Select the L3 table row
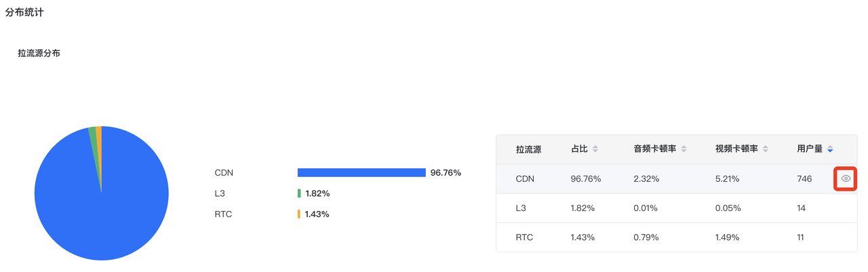Screen dimensions: 868x272 pyautogui.click(x=673, y=208)
